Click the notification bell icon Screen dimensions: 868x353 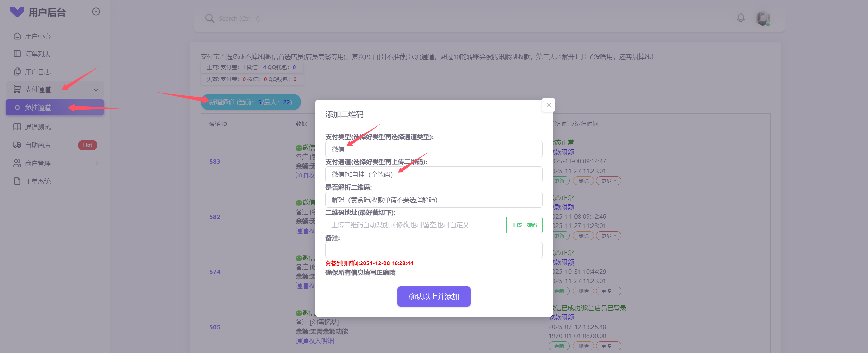pos(741,18)
